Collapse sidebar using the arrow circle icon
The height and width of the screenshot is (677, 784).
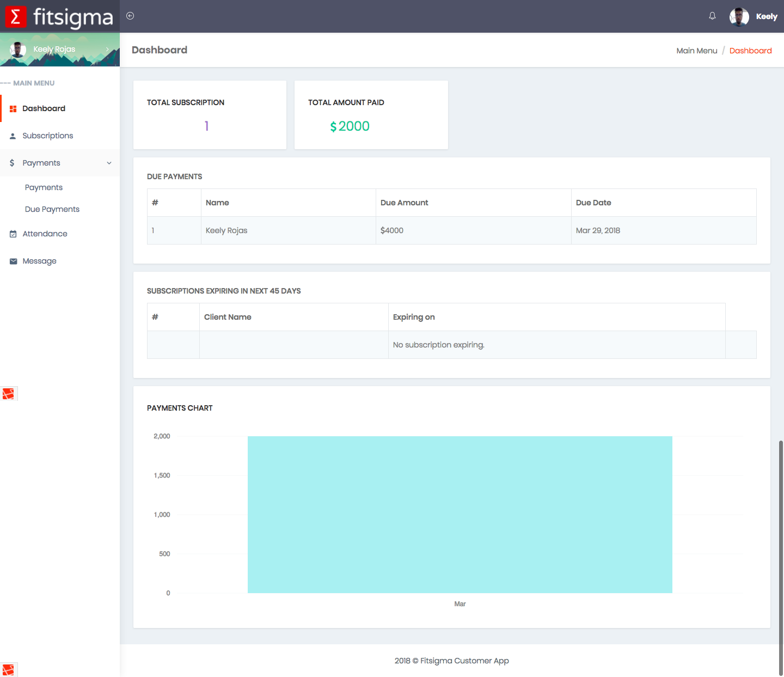[130, 16]
